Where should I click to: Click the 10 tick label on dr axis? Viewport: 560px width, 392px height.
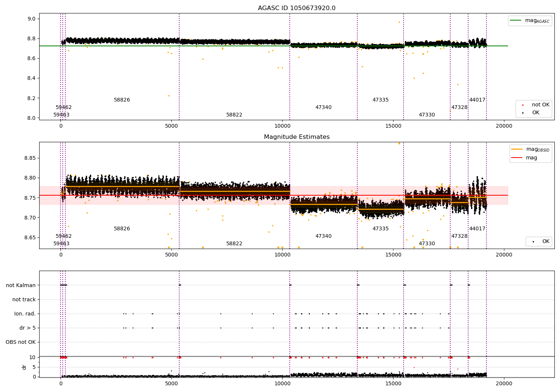pos(32,357)
